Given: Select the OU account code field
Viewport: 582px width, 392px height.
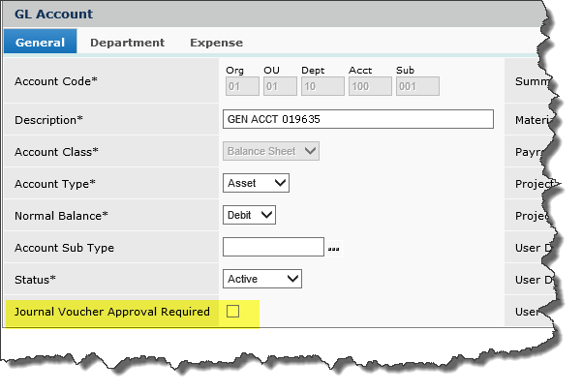Looking at the screenshot, I should pos(280,87).
